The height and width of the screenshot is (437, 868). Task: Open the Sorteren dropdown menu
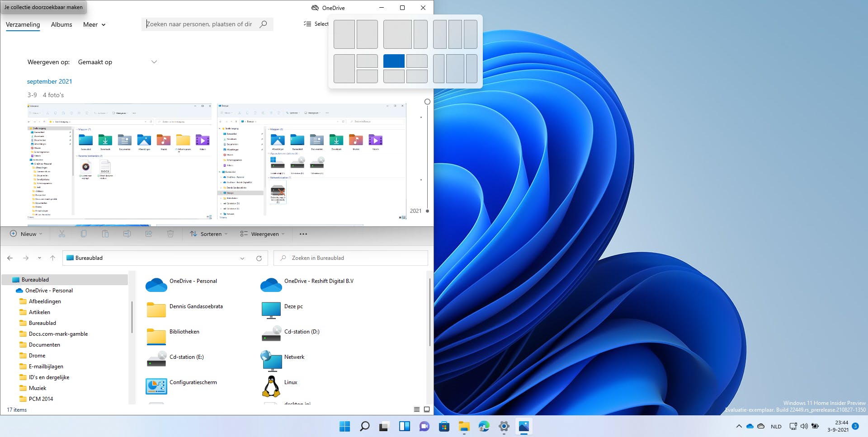coord(209,234)
